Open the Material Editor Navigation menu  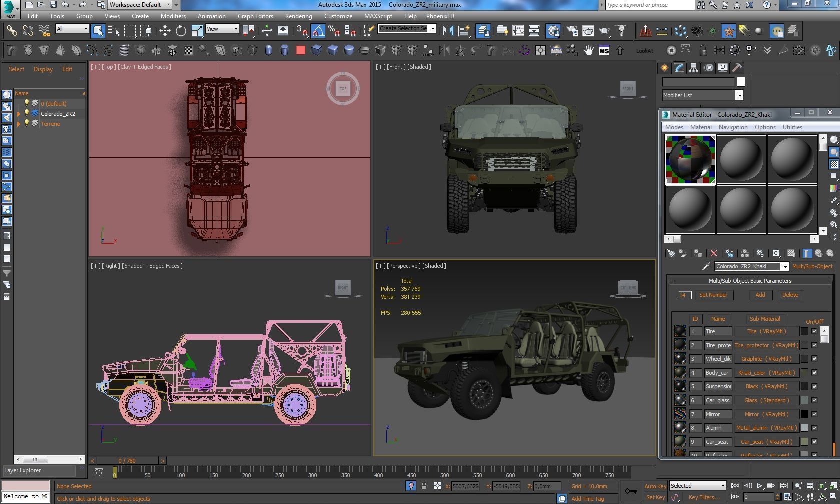733,127
